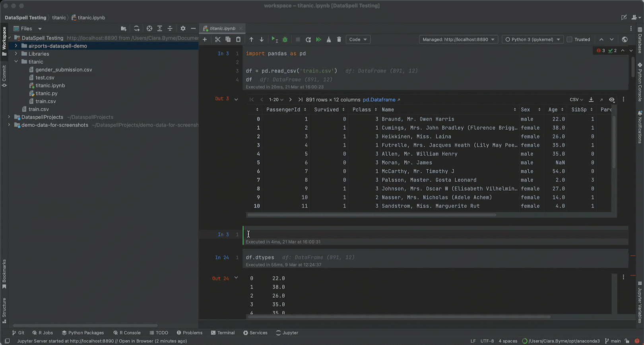The image size is (644, 345).
Task: Click the Debug Cell bug icon
Action: 285,39
